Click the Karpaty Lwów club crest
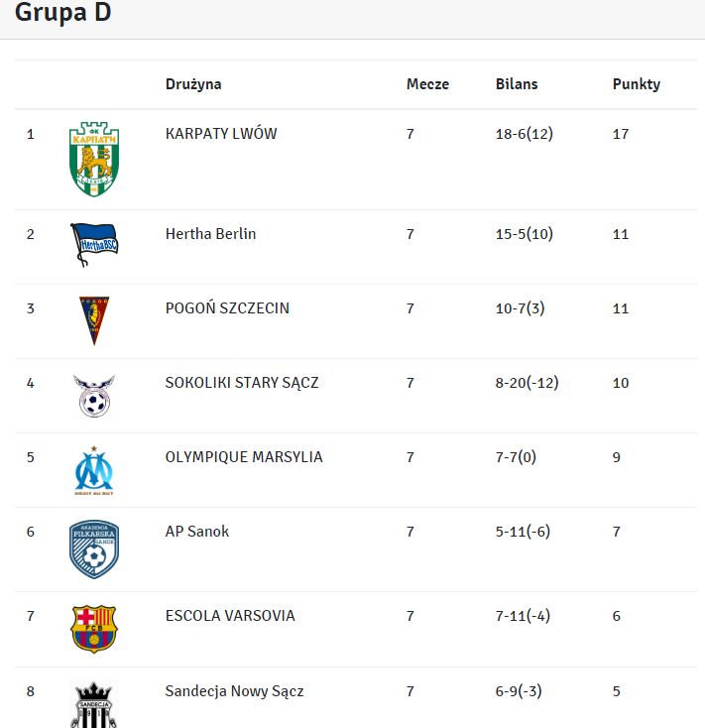This screenshot has height=728, width=705. point(94,159)
